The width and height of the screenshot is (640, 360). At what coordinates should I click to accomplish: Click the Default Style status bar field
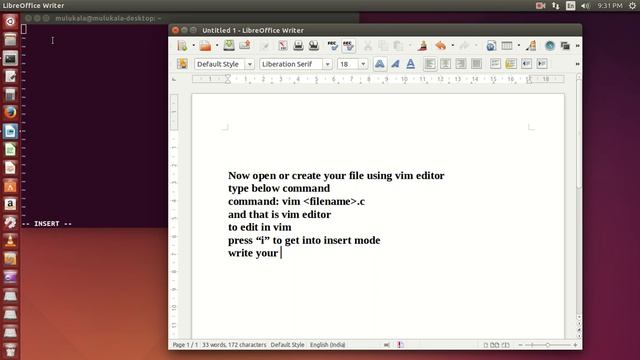pos(287,345)
